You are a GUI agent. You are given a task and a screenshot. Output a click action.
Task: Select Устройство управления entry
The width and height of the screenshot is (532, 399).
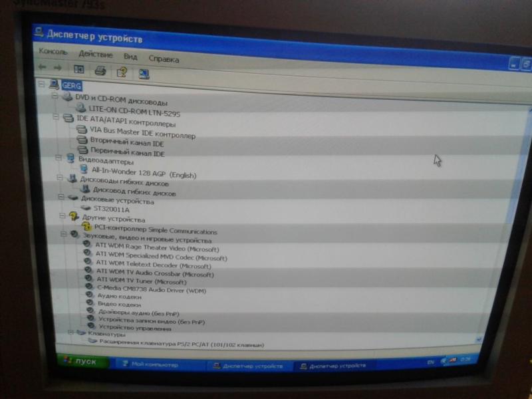[x=135, y=328]
